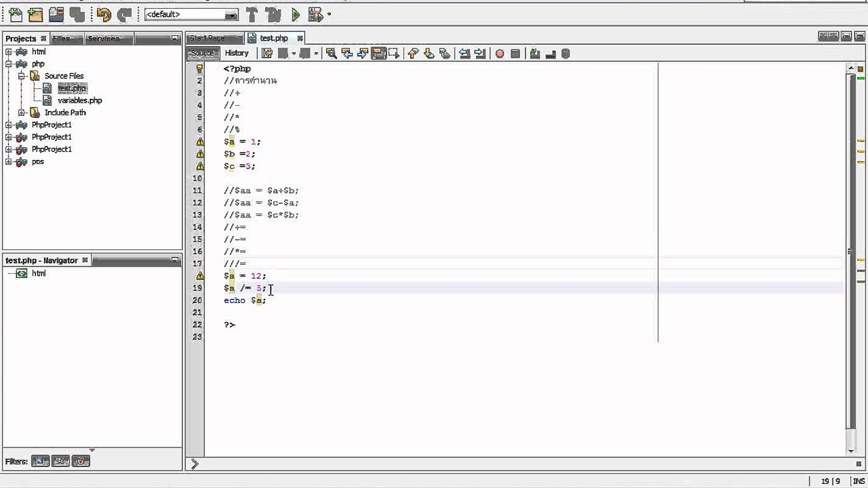
Task: Close the Navigator panel tab
Action: [85, 260]
